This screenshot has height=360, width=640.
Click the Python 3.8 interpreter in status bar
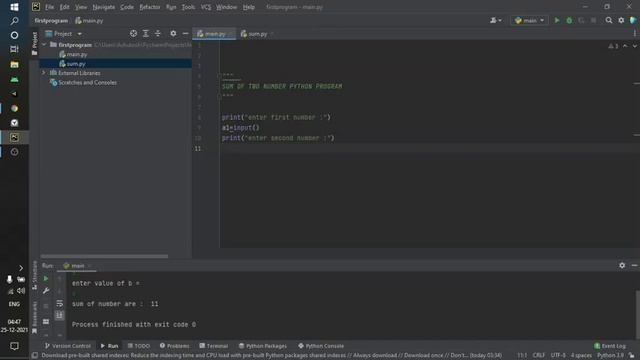tap(610, 356)
